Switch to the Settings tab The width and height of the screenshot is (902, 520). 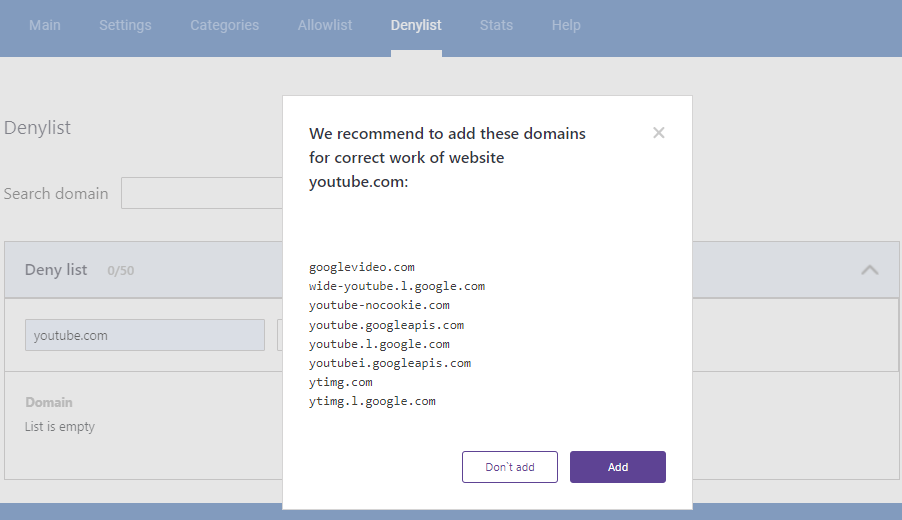(x=125, y=25)
